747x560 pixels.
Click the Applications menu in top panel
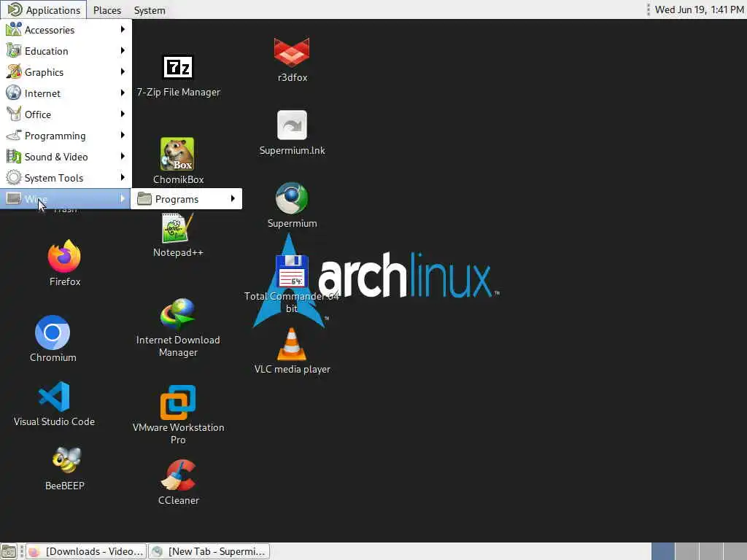point(44,10)
